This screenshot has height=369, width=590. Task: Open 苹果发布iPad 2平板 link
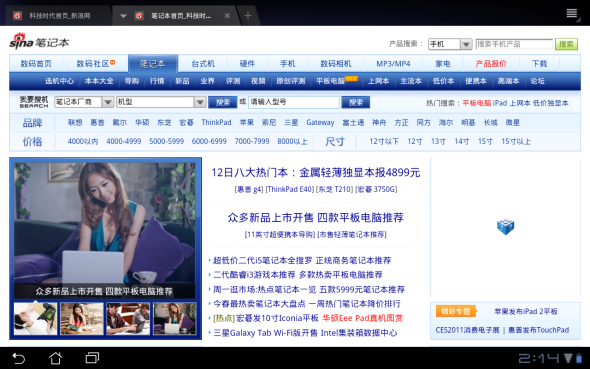(526, 311)
